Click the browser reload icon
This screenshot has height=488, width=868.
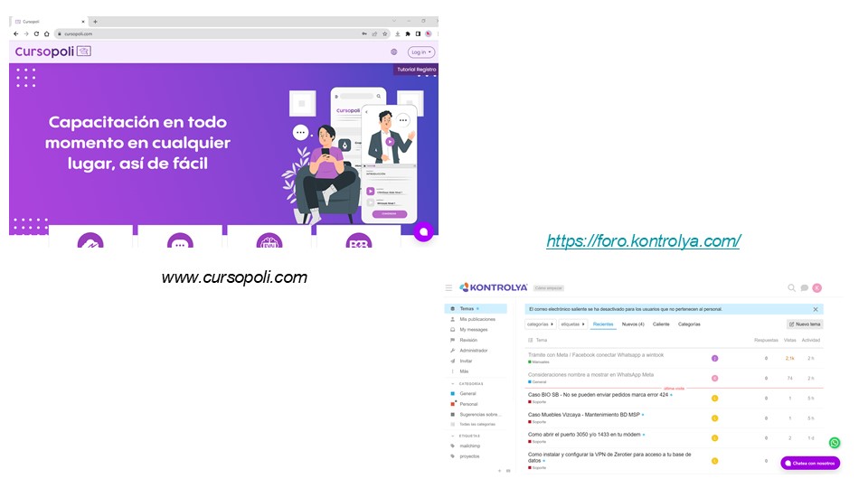[36, 33]
